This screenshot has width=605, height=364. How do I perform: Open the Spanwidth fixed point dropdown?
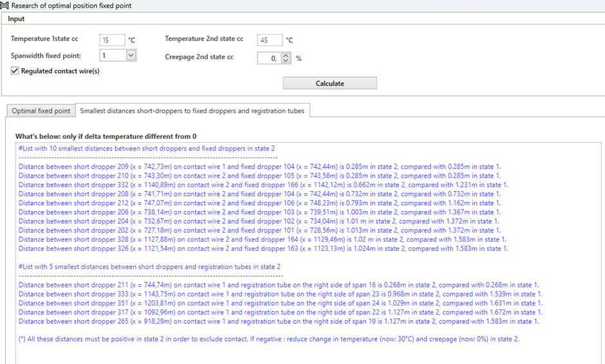(131, 56)
